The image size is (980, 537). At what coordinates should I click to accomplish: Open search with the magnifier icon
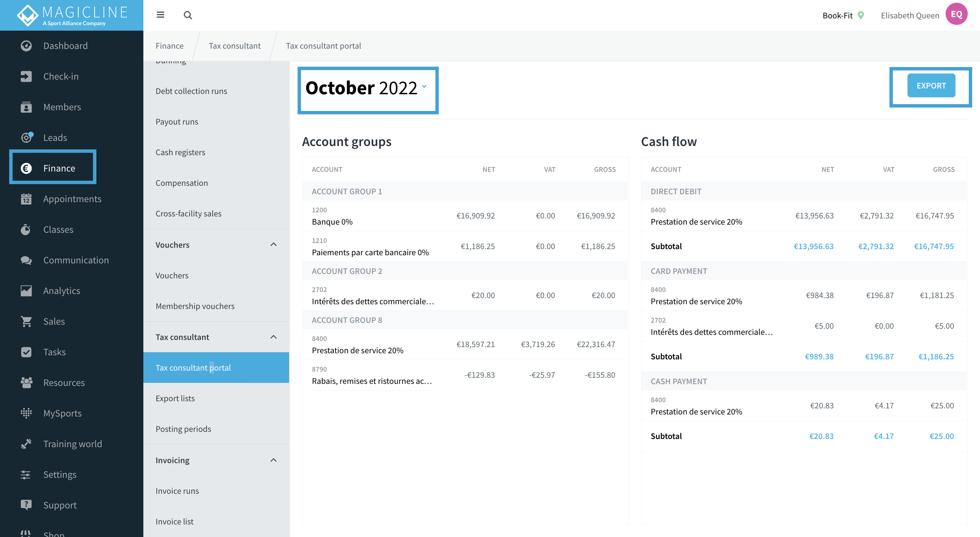click(x=188, y=15)
